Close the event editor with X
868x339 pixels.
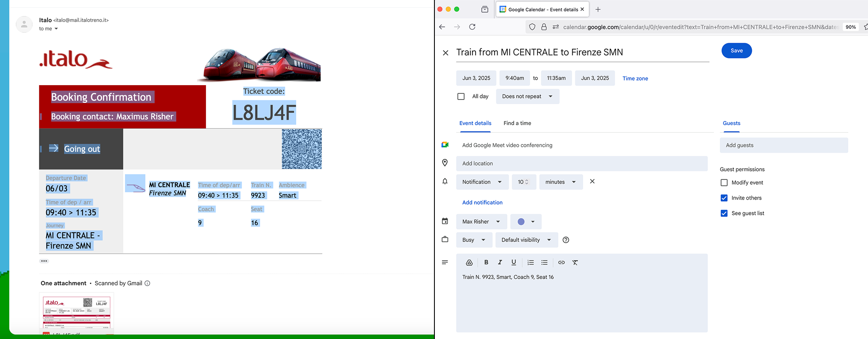pyautogui.click(x=445, y=53)
